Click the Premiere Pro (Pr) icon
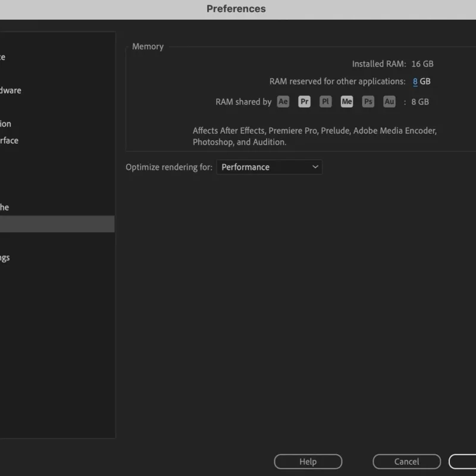Image resolution: width=476 pixels, height=476 pixels. click(304, 102)
